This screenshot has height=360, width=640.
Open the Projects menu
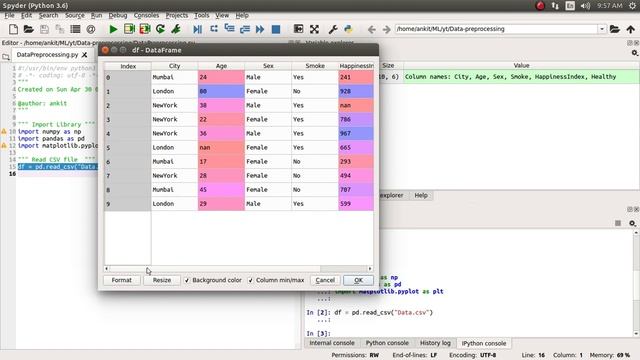point(177,15)
